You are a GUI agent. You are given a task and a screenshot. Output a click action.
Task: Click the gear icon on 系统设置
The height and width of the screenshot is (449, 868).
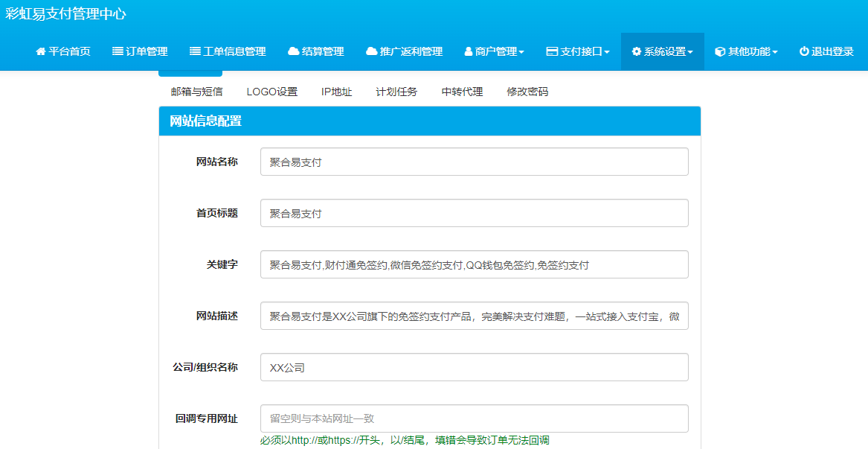635,51
